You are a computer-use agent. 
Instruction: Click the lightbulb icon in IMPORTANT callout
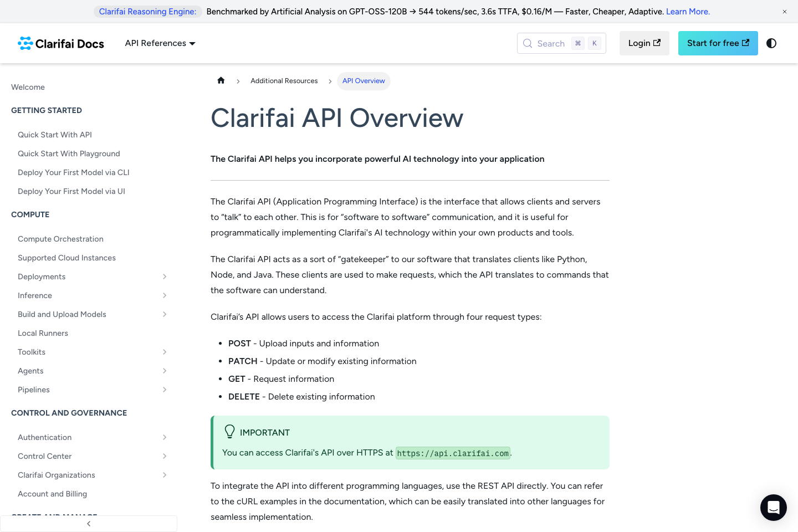click(x=229, y=432)
